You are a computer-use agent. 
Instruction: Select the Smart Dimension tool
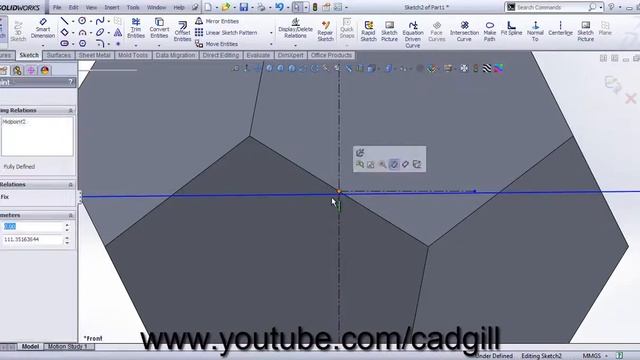[43, 28]
